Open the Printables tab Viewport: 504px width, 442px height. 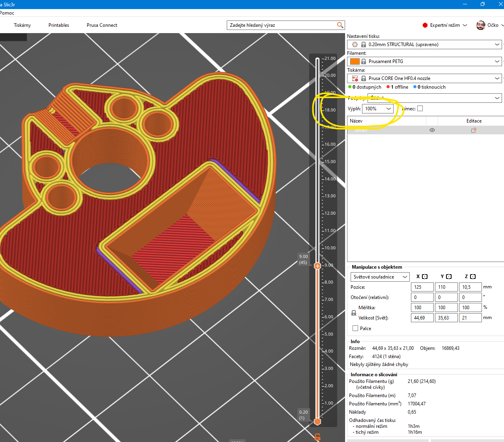59,25
